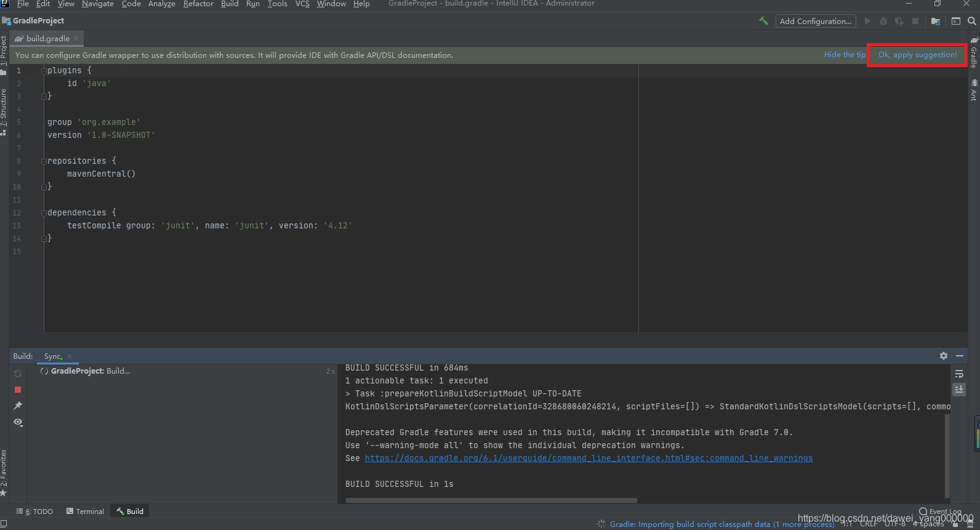Click the Build panel settings gear icon
Image resolution: width=980 pixels, height=530 pixels.
(944, 356)
